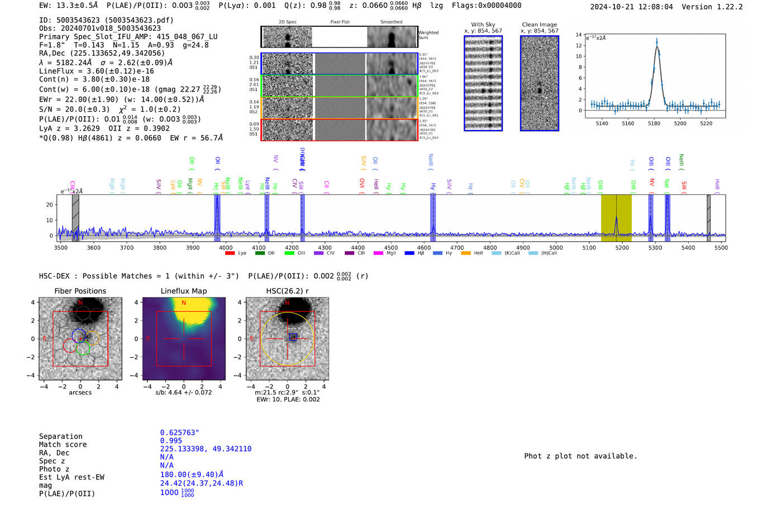Select the ID: 5003543623 line
The width and height of the screenshot is (782, 532).
tap(106, 20)
